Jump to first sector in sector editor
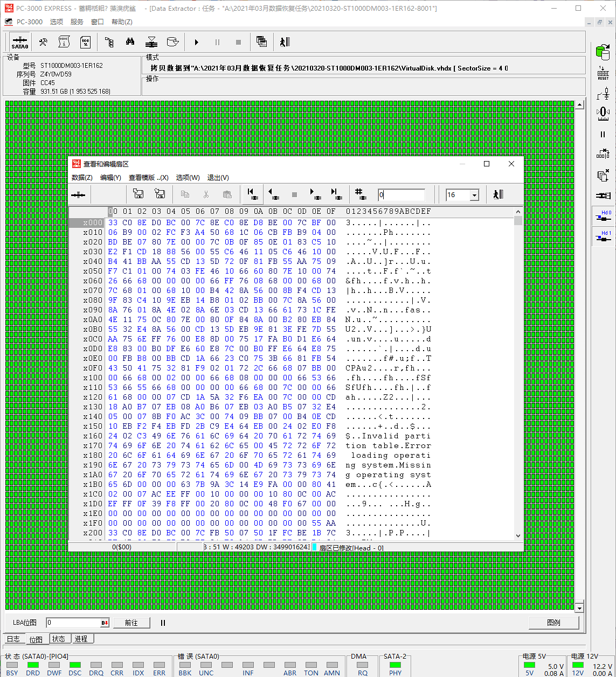The height and width of the screenshot is (677, 616). (x=252, y=194)
